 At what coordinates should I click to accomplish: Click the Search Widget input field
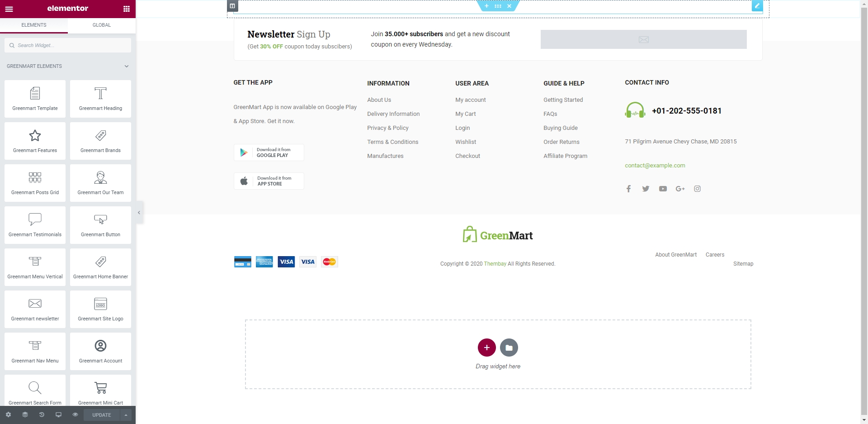68,45
